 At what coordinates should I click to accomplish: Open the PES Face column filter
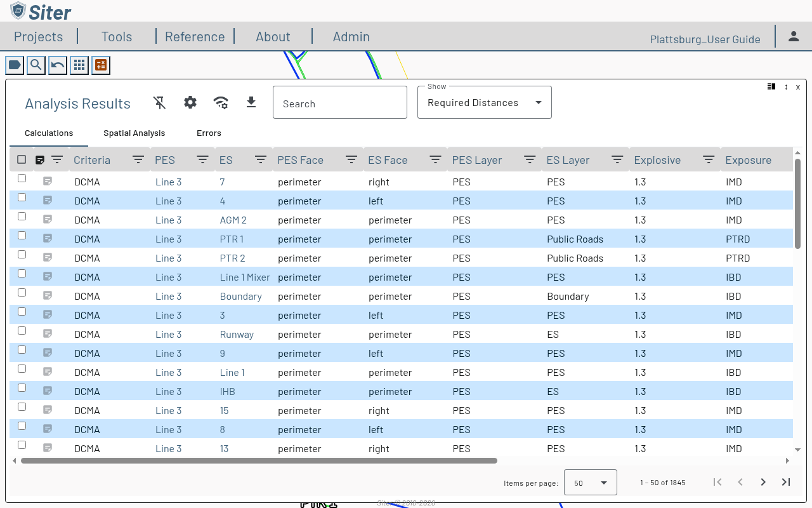pos(351,160)
